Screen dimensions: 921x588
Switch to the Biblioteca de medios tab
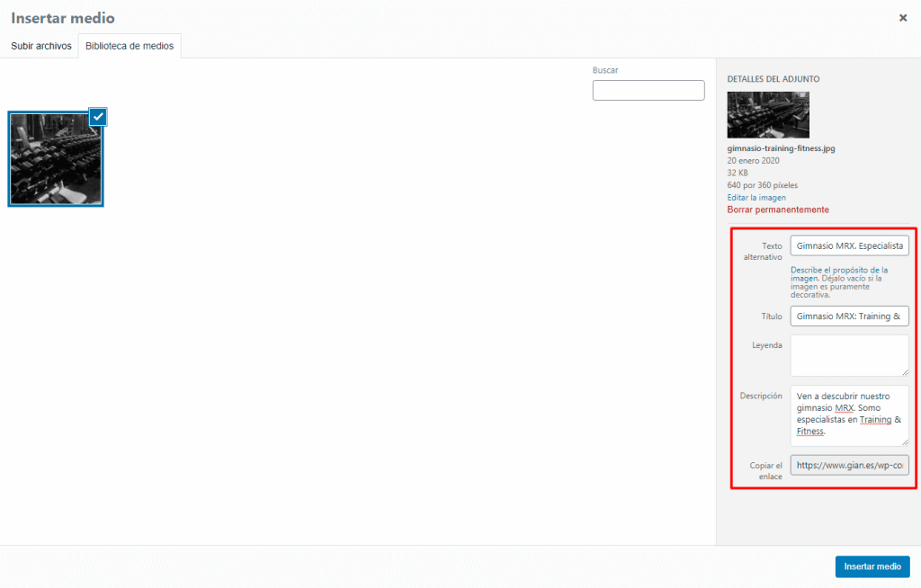pyautogui.click(x=129, y=45)
